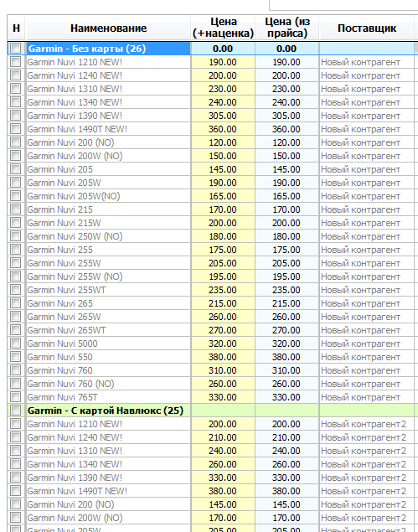The height and width of the screenshot is (532, 418).
Task: Click markup price 380.00 for Garmin Nuvi 550
Action: pyautogui.click(x=223, y=357)
